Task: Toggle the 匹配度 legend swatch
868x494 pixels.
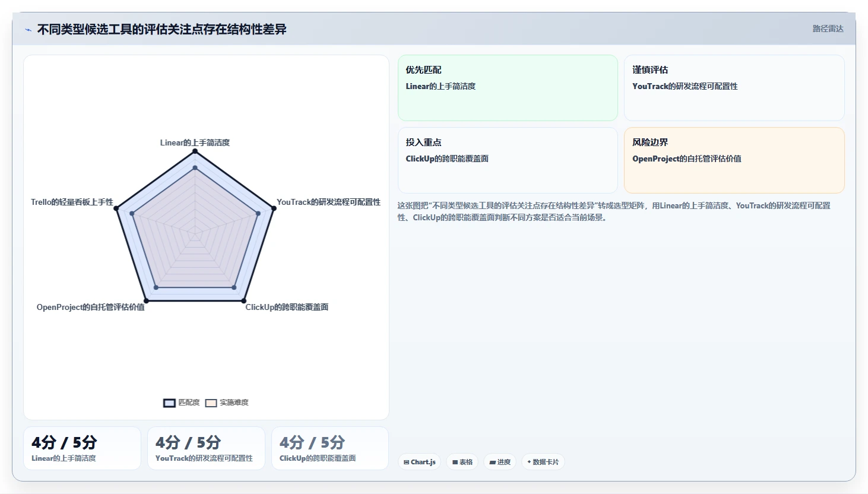Action: [169, 403]
